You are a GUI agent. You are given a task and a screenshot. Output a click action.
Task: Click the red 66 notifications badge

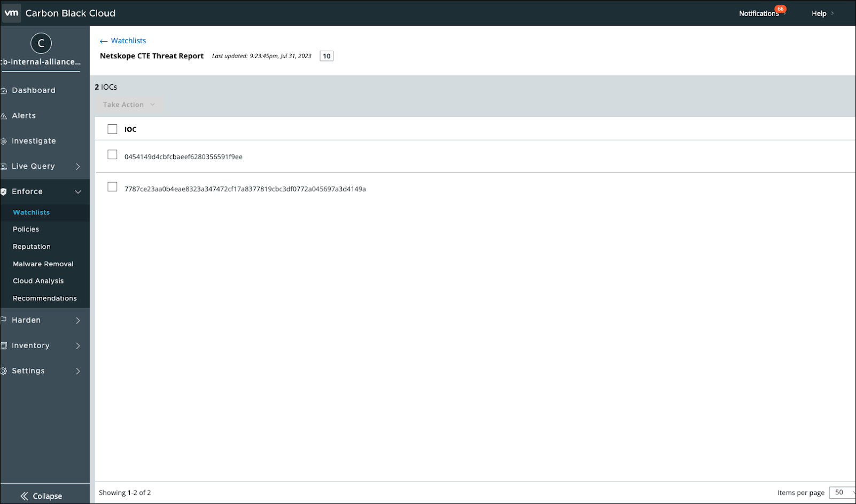click(781, 9)
